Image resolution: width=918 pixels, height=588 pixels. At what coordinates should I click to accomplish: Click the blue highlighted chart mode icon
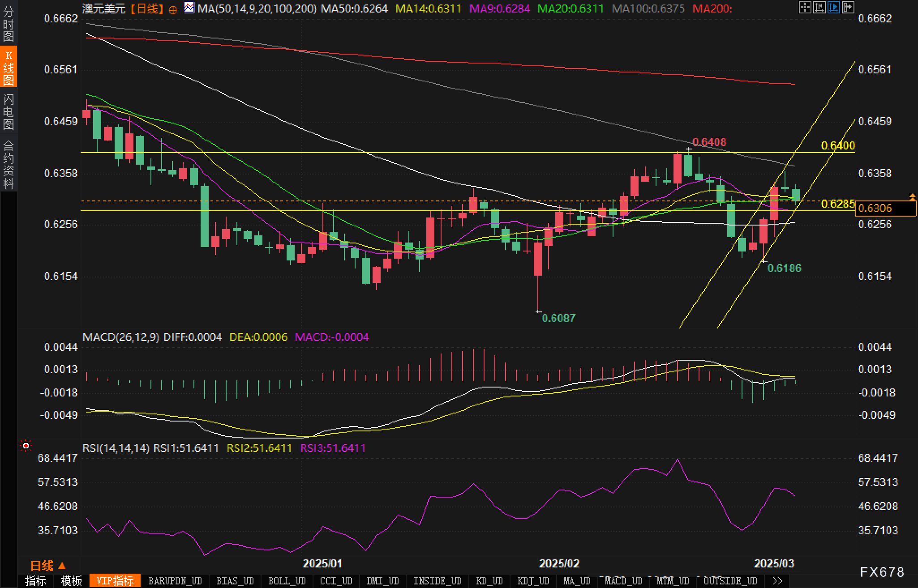tap(833, 7)
